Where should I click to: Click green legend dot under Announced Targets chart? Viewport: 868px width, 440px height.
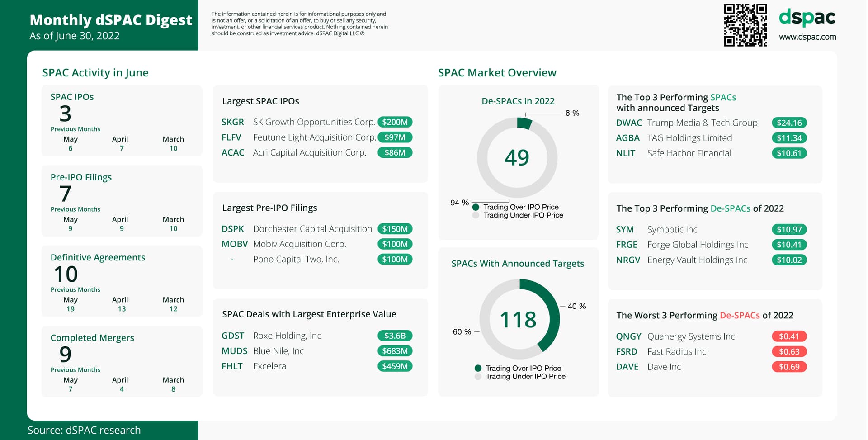tap(478, 368)
